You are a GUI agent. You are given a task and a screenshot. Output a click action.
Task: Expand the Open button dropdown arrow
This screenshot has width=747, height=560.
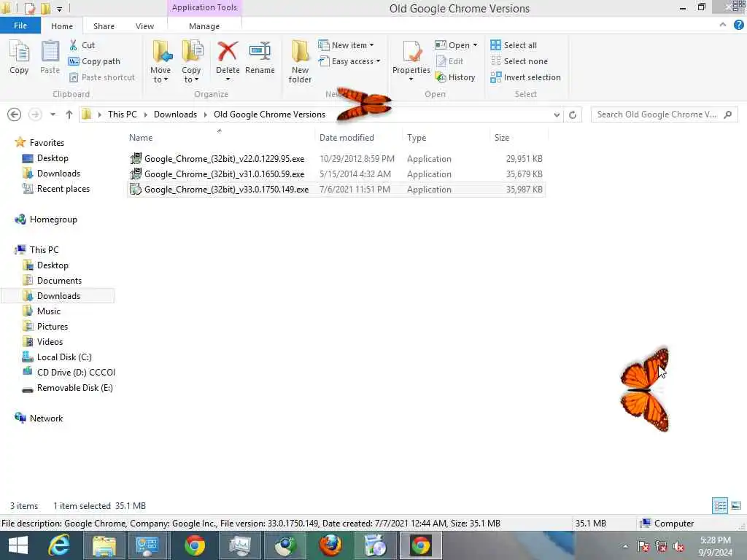pos(475,45)
